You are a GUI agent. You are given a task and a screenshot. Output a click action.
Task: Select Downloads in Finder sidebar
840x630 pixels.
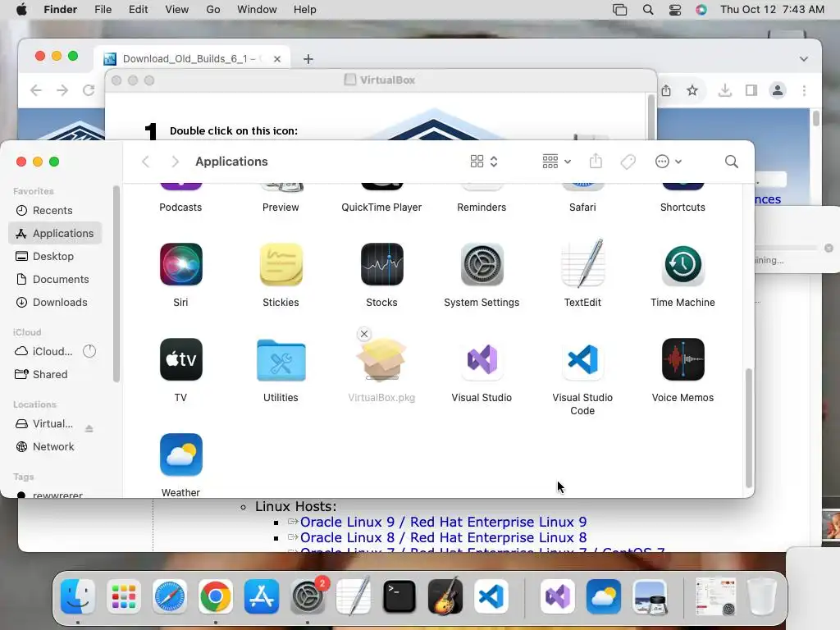tap(55, 302)
